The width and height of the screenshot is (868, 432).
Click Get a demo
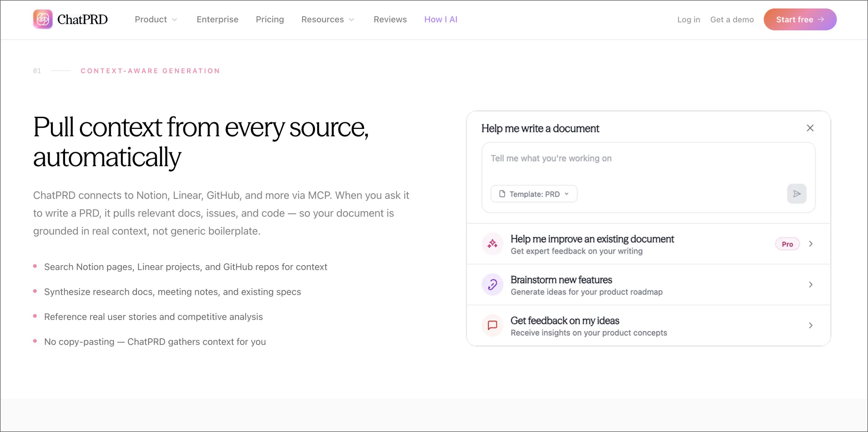pyautogui.click(x=732, y=20)
